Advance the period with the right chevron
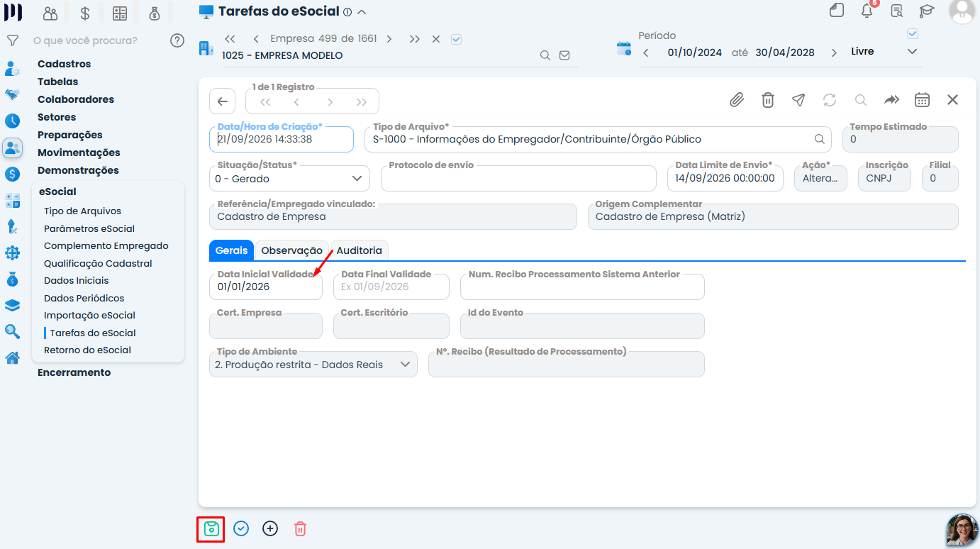The height and width of the screenshot is (549, 980). point(834,52)
